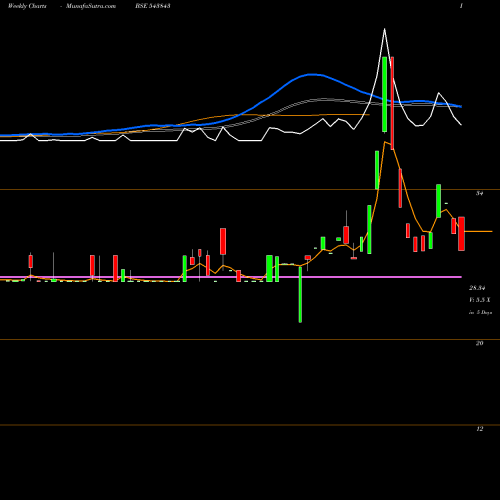Select the 28.34 current price value
Viewport: 500px width, 500px height.
point(477,288)
